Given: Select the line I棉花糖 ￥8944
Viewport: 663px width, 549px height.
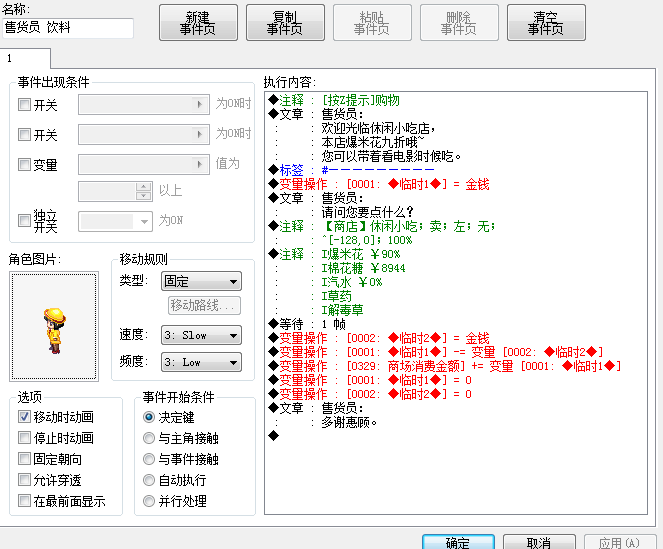Looking at the screenshot, I should click(456, 268).
